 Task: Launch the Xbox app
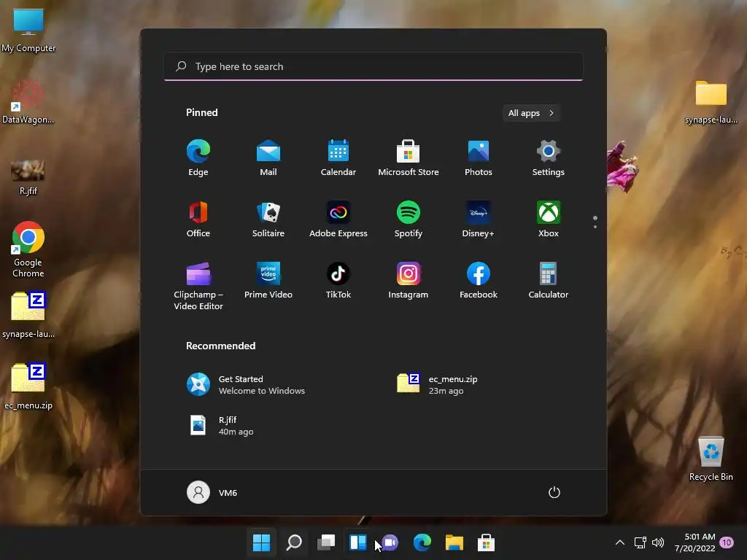549,219
